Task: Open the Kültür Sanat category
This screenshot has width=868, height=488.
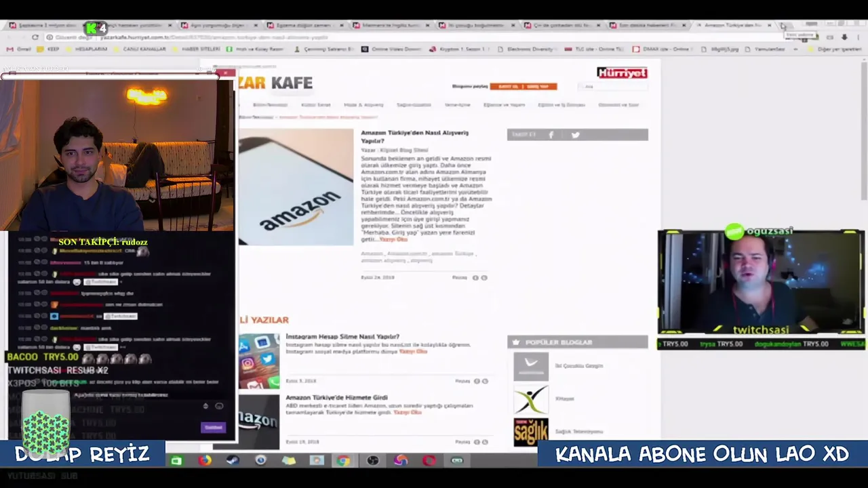Action: pyautogui.click(x=316, y=105)
